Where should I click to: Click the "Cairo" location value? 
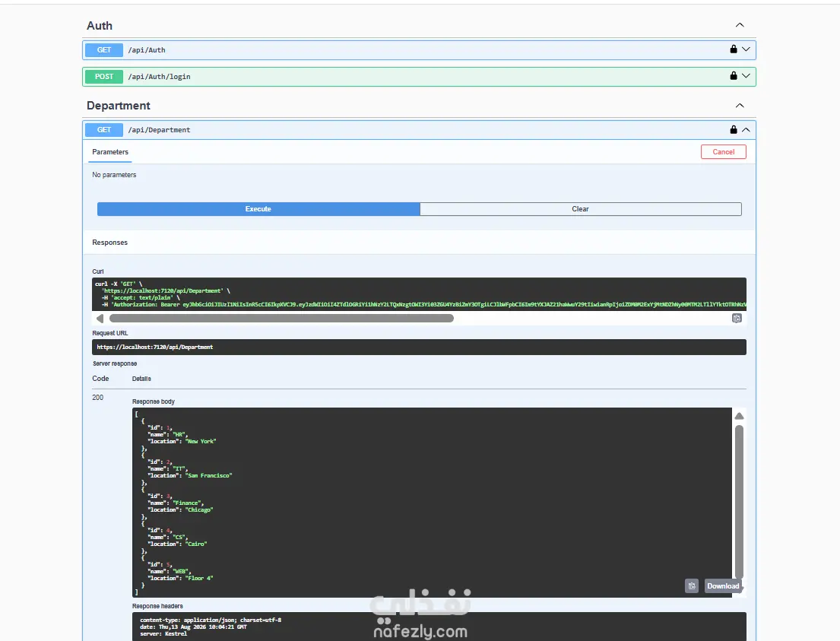(x=196, y=544)
